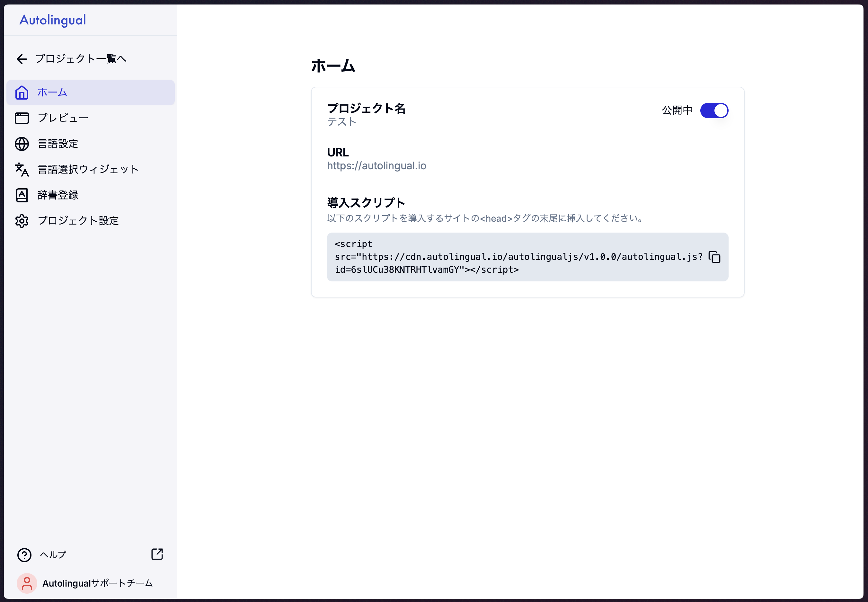Click the preview window icon

click(22, 118)
